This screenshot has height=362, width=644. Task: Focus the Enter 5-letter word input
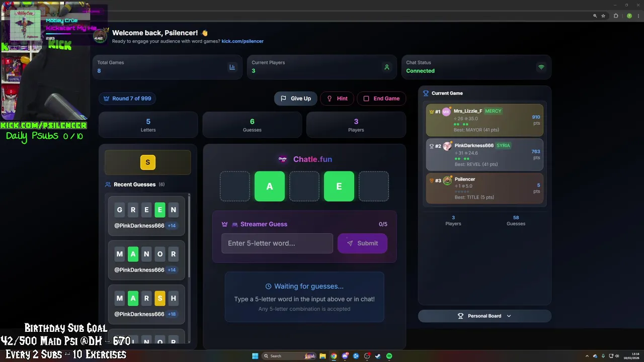point(277,243)
